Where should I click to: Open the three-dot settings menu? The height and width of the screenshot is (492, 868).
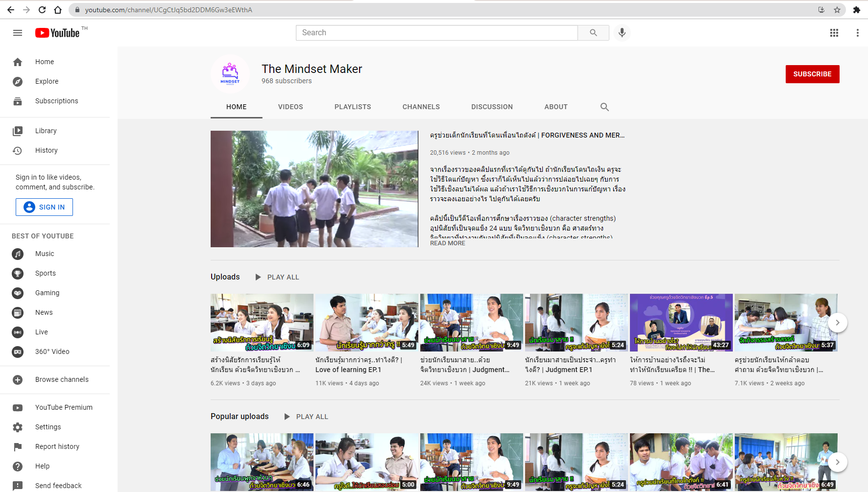(x=857, y=33)
